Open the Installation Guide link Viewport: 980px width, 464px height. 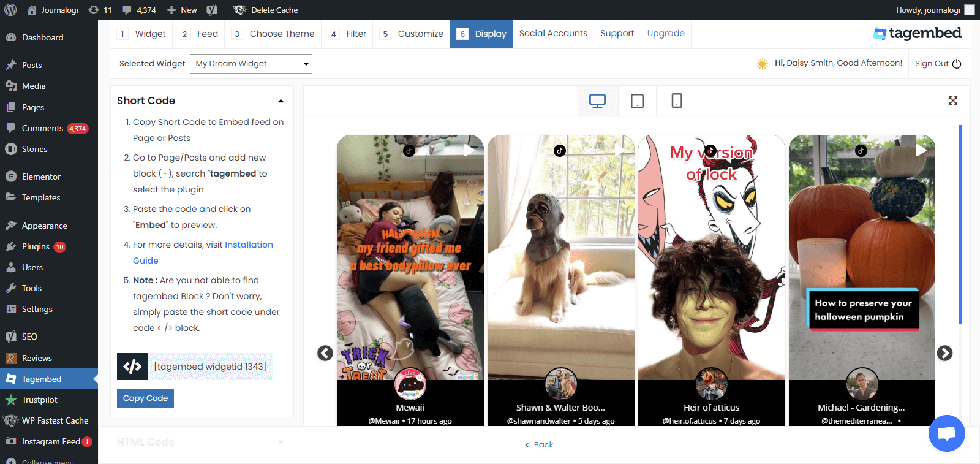coord(203,253)
